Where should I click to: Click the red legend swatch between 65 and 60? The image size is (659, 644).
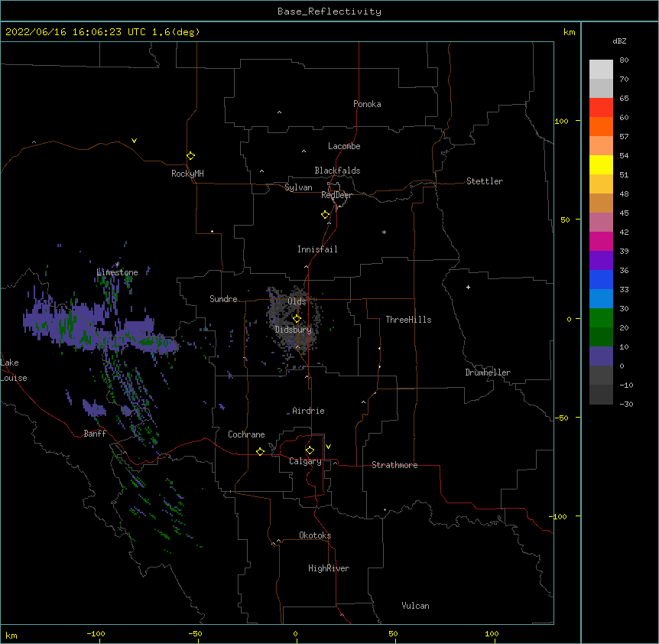[x=601, y=108]
